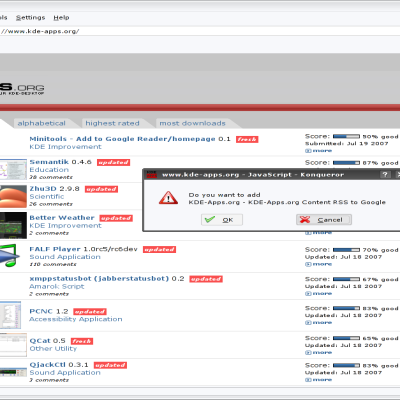Select Education category under Semantik
This screenshot has height=400, width=400.
49,170
